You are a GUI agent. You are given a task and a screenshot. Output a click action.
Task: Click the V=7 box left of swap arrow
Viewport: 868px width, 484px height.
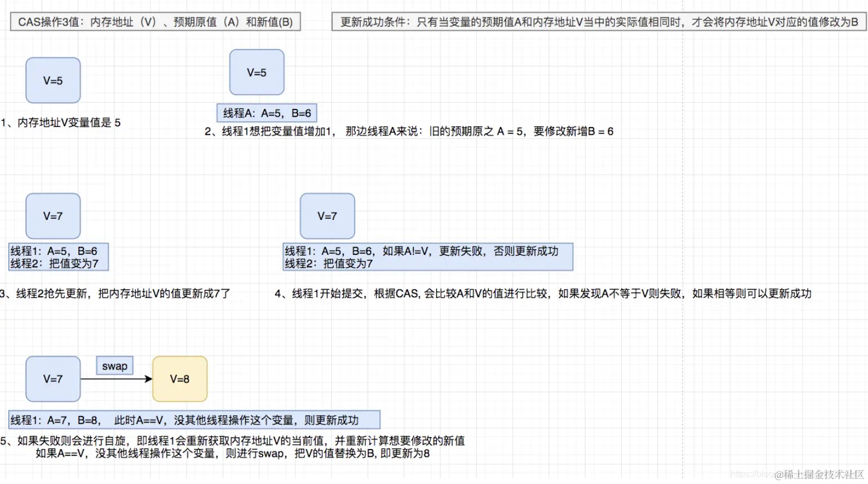pos(53,379)
